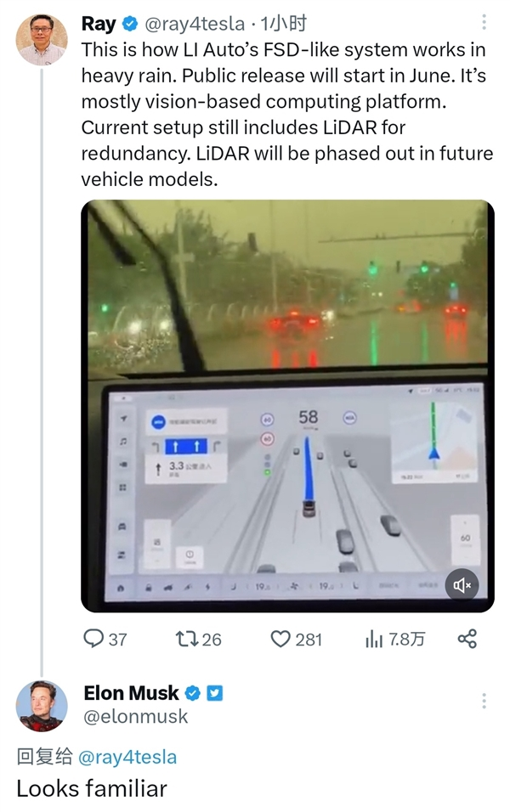Open the @ray4tesla handle in header

point(194,24)
